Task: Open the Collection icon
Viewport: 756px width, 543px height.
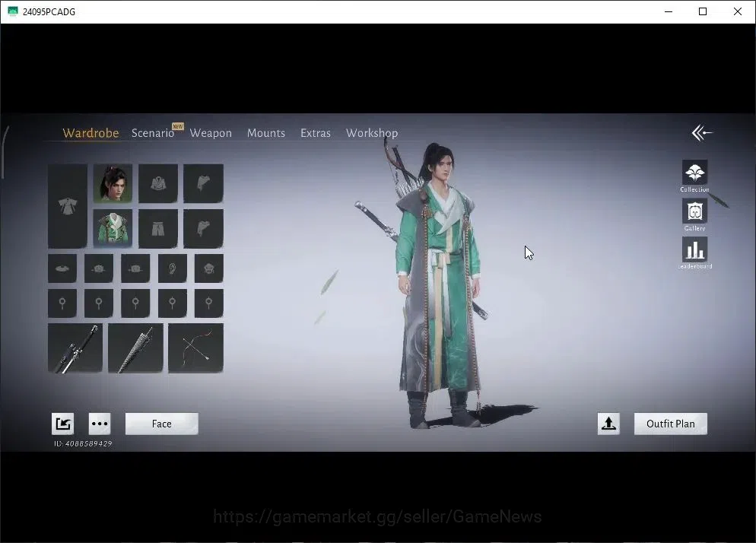Action: 694,172
